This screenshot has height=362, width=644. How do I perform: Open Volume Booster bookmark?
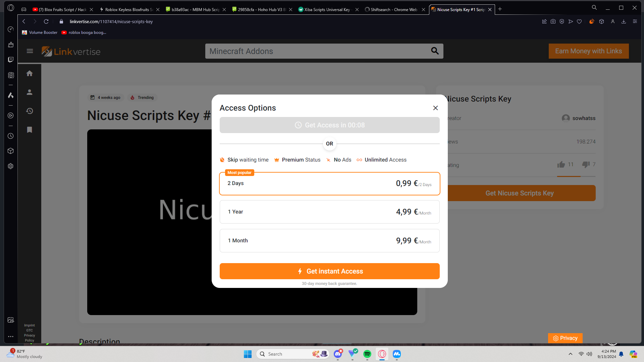coord(40,33)
